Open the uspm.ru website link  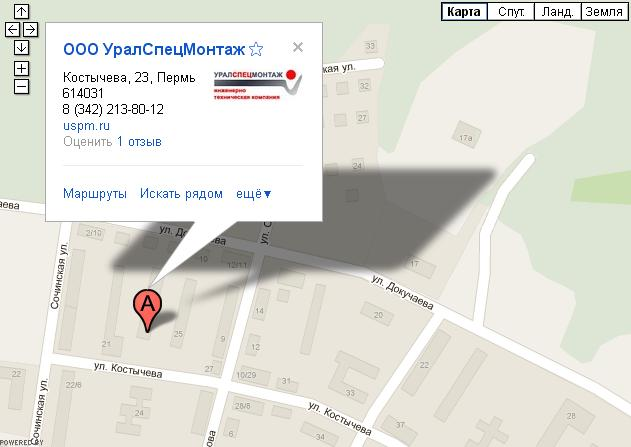87,126
